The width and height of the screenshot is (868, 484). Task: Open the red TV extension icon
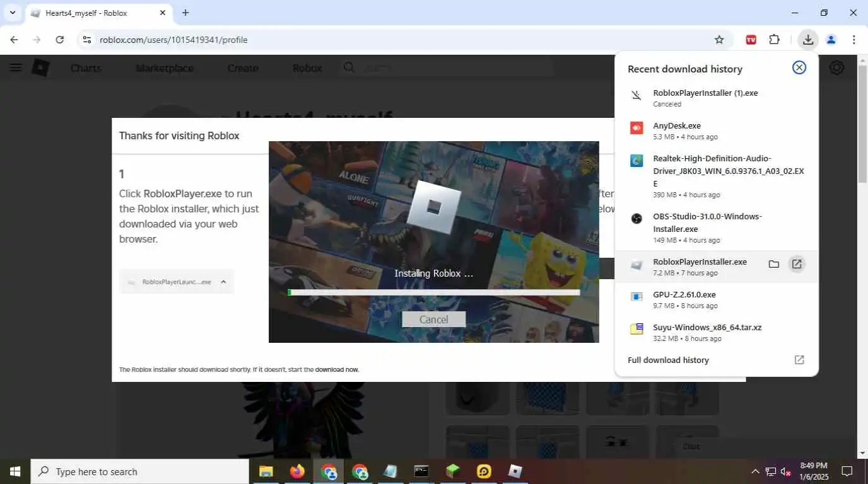(x=751, y=40)
